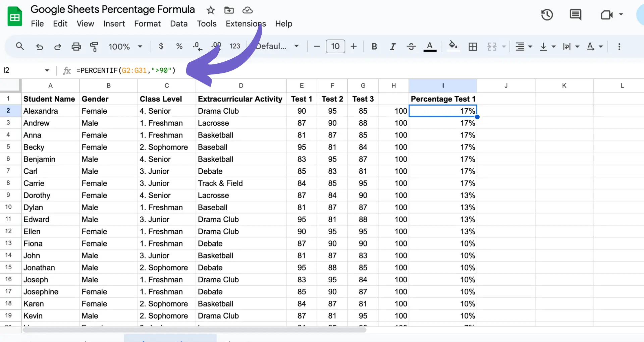Move document to folder icon
The width and height of the screenshot is (644, 342).
click(x=229, y=10)
